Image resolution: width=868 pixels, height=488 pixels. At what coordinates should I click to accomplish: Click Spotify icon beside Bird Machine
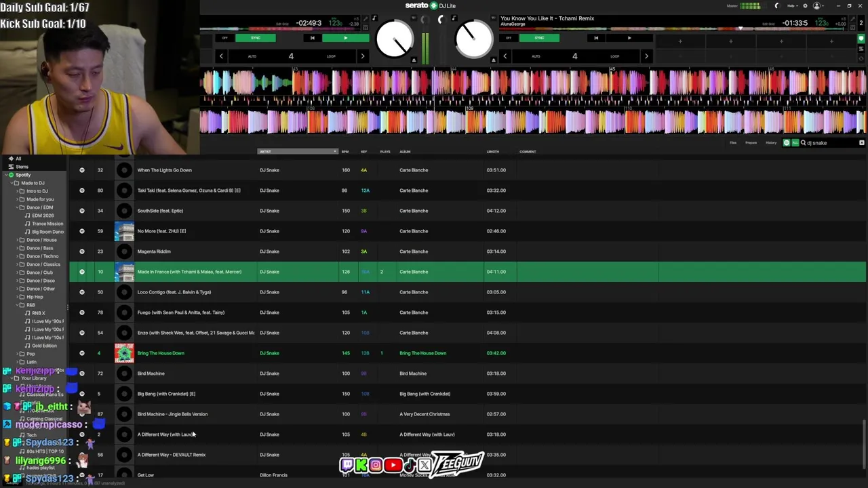click(x=82, y=373)
